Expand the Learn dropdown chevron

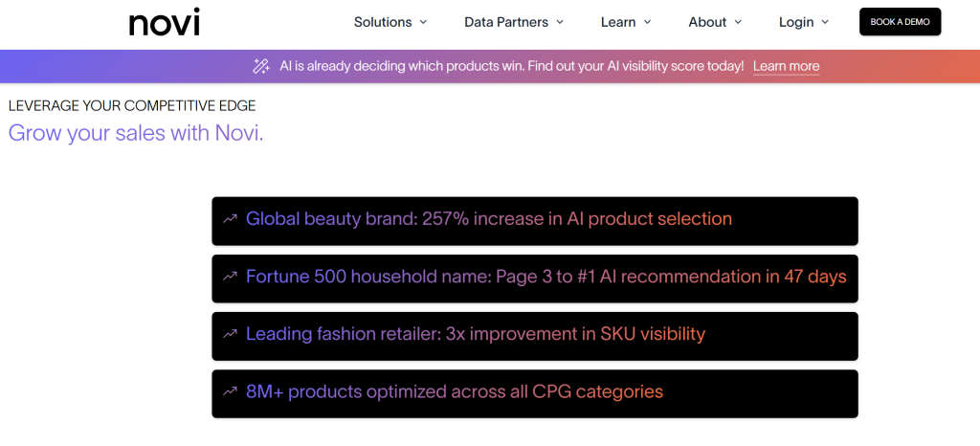click(647, 22)
